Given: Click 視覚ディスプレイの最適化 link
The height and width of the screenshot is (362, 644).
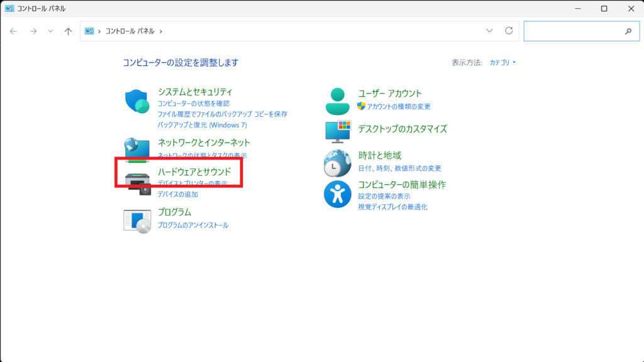Looking at the screenshot, I should click(x=392, y=207).
